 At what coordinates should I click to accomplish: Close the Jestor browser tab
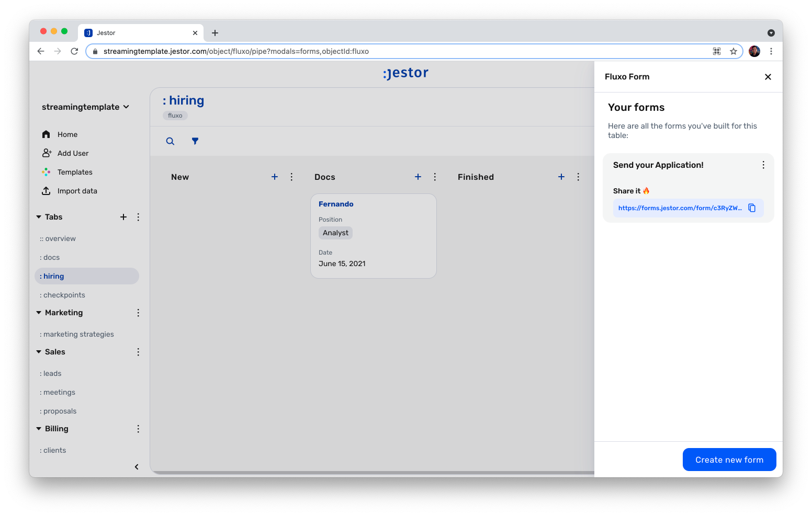[195, 33]
